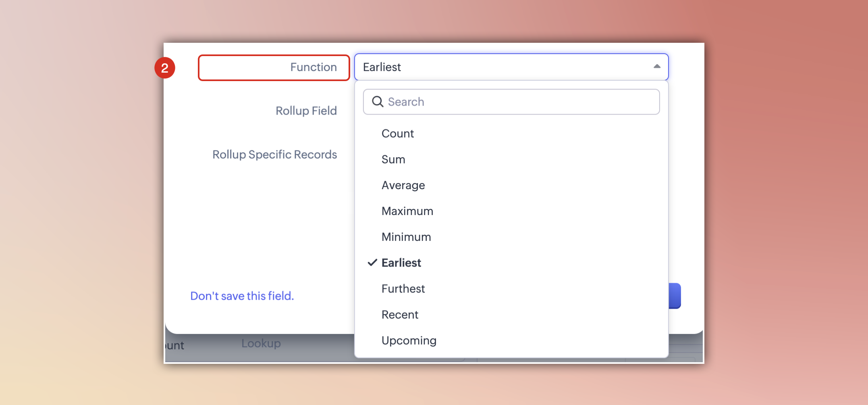Select the checked Earliest option
Image resolution: width=868 pixels, height=405 pixels.
401,263
